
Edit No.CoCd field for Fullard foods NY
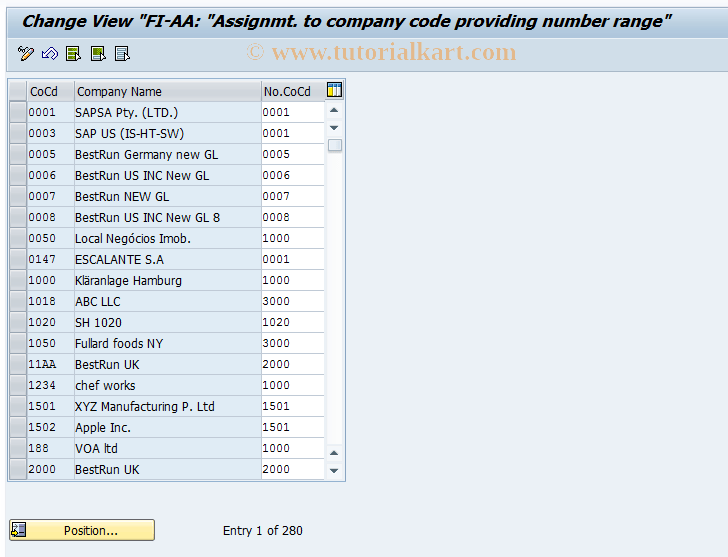292,343
